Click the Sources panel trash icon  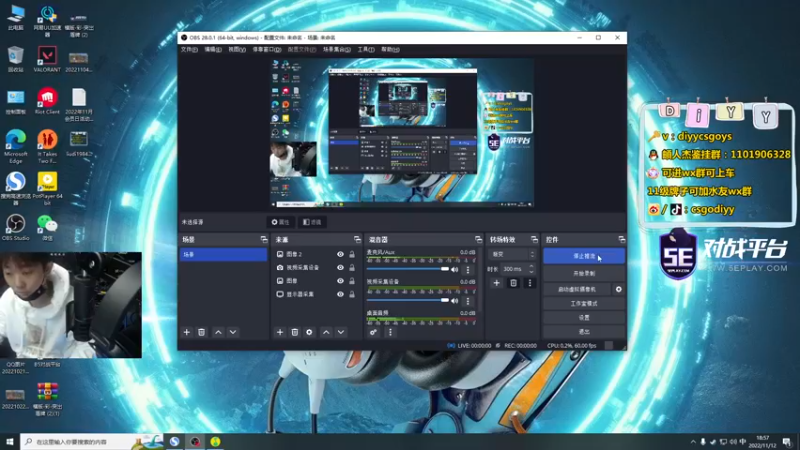294,332
